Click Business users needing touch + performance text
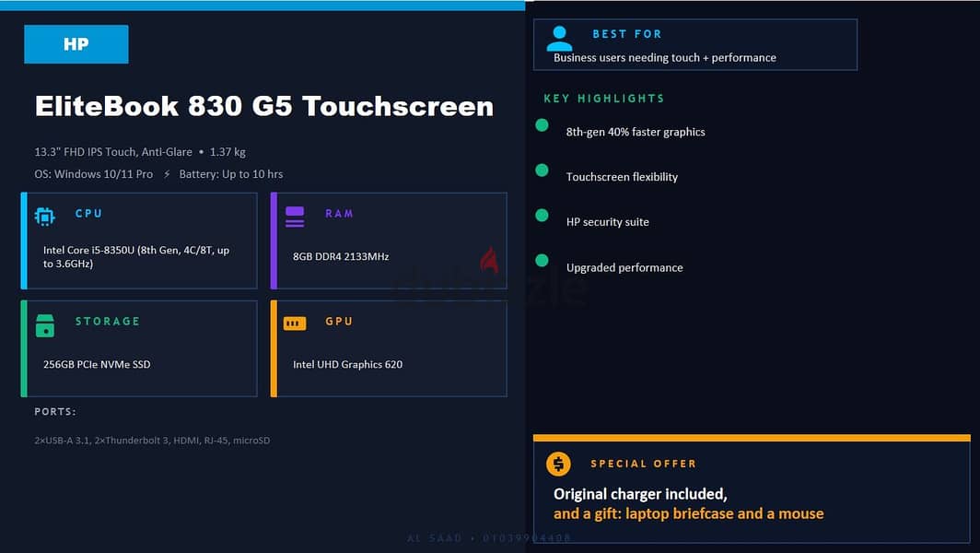The height and width of the screenshot is (553, 980). click(x=665, y=57)
